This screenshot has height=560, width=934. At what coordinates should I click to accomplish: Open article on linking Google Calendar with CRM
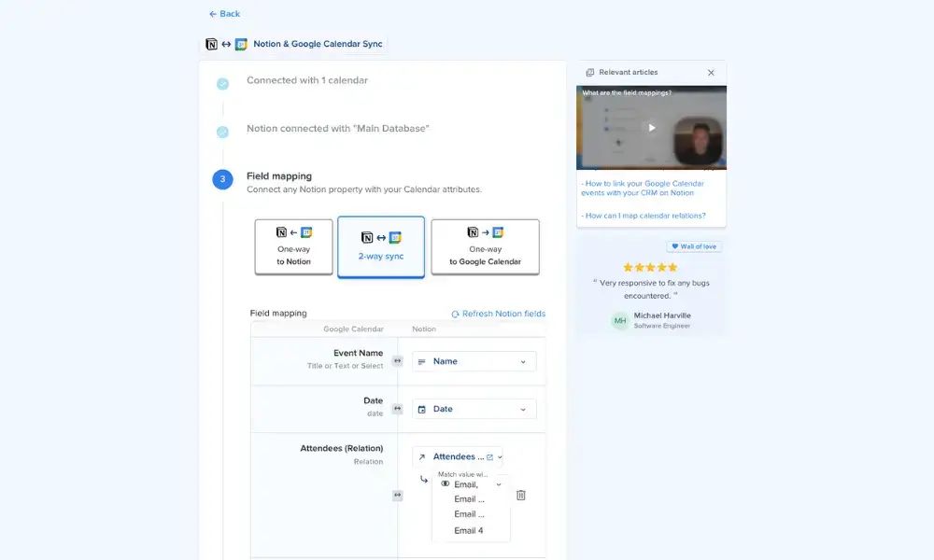point(643,188)
